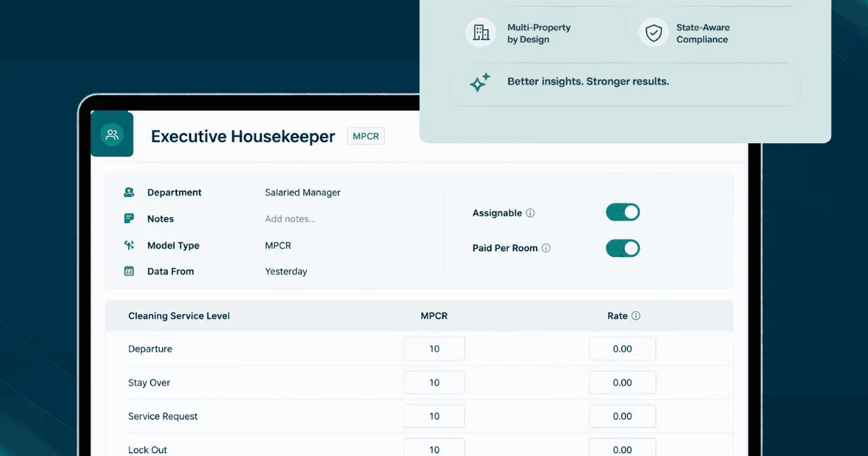Turn off the Assignable toggle
This screenshot has height=456, width=868.
click(623, 213)
